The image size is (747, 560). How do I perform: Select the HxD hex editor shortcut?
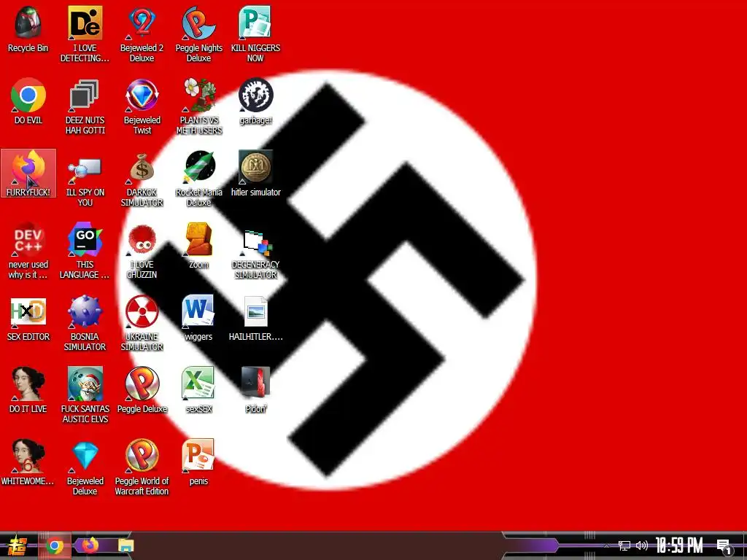pos(28,312)
